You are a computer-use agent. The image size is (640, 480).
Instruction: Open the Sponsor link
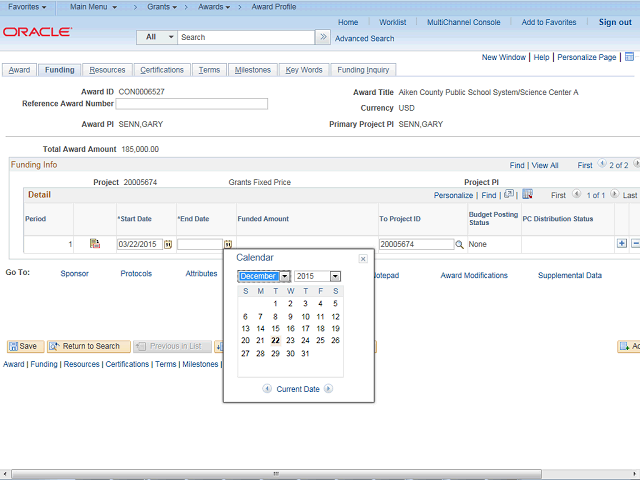click(74, 273)
